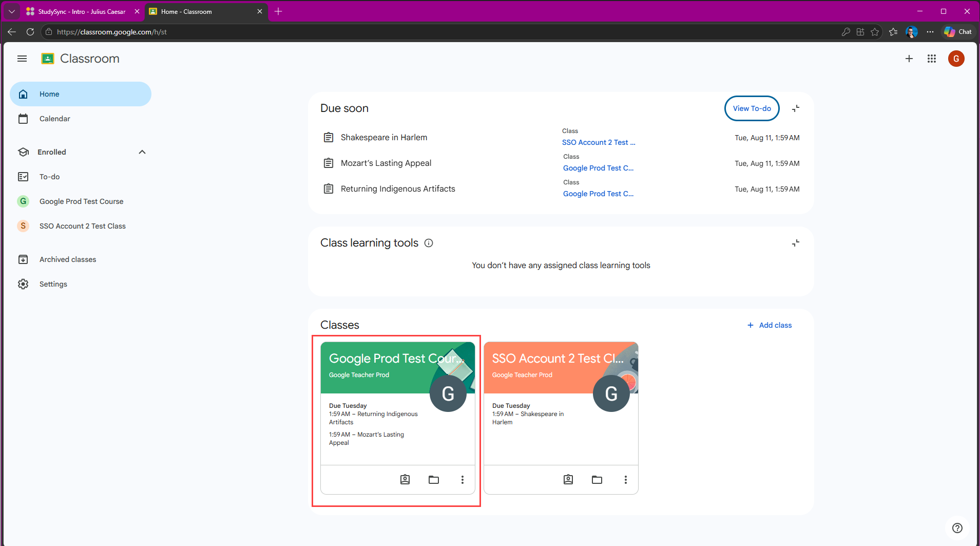This screenshot has width=980, height=546.
Task: Collapse the Class learning tools panel
Action: [x=796, y=243]
